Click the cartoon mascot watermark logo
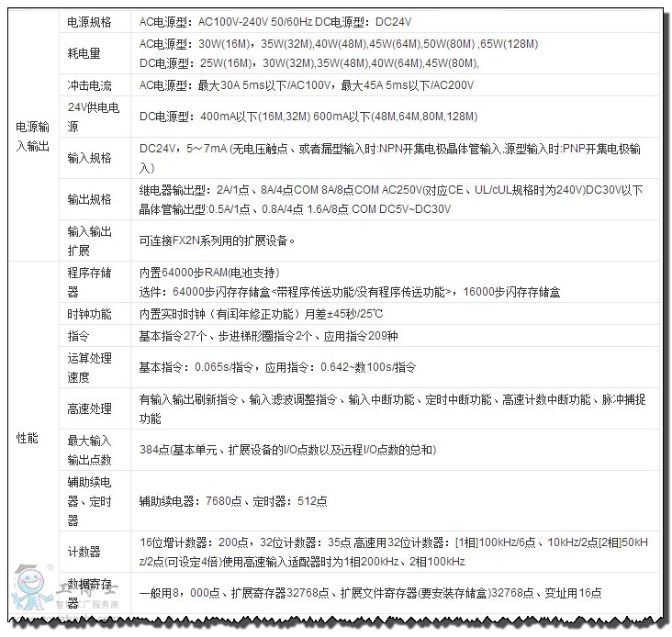 [29, 592]
